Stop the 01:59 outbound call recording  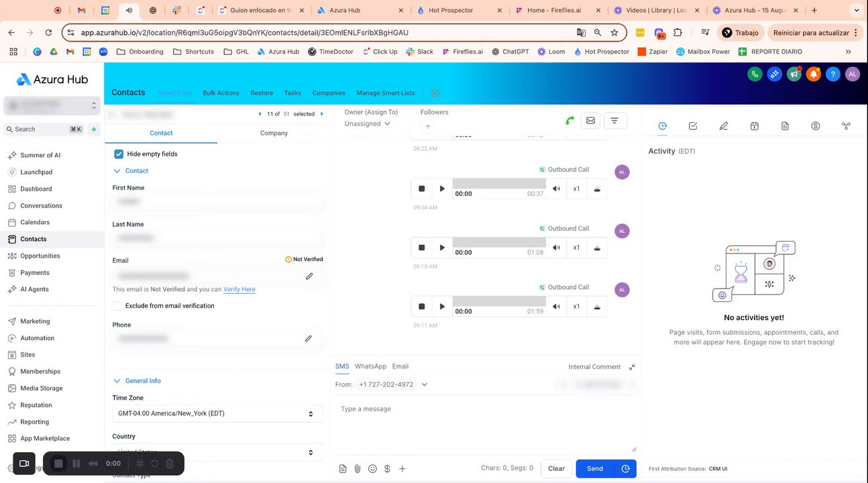point(422,307)
